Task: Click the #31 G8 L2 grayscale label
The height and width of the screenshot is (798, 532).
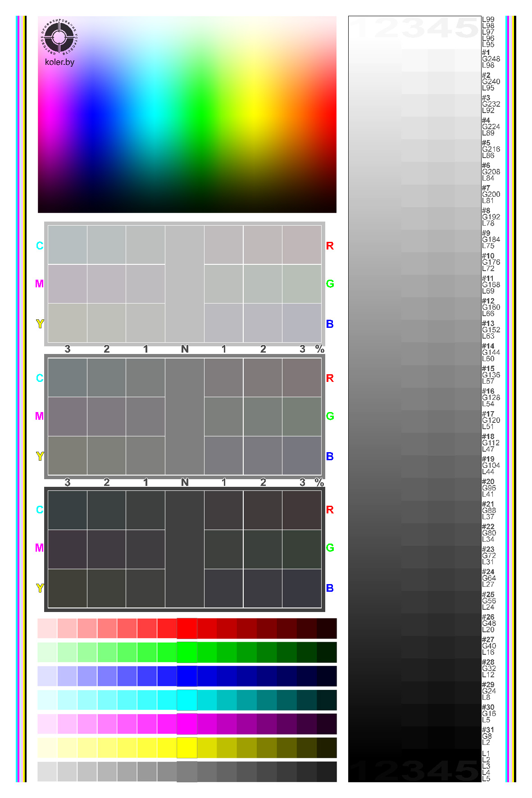Action: click(x=488, y=736)
